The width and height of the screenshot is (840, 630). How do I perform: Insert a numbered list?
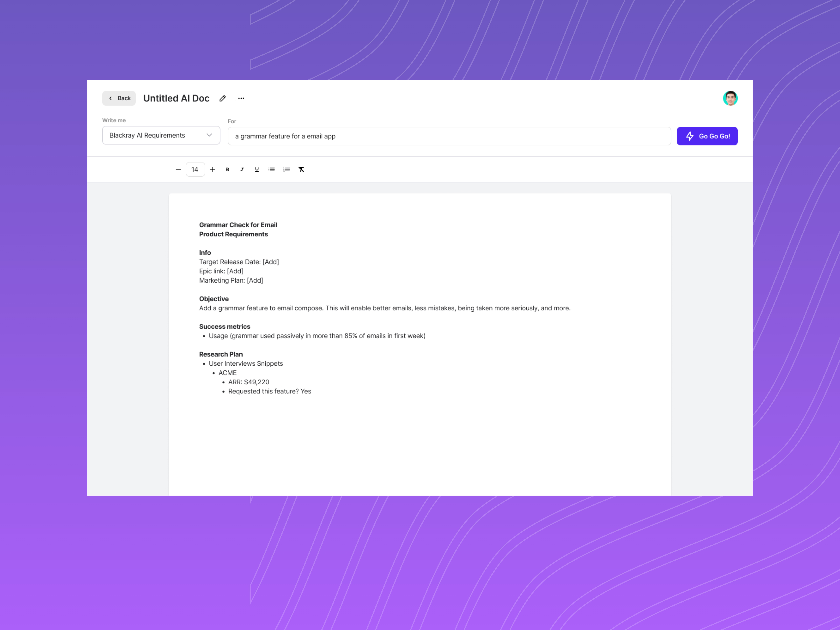[x=286, y=169]
